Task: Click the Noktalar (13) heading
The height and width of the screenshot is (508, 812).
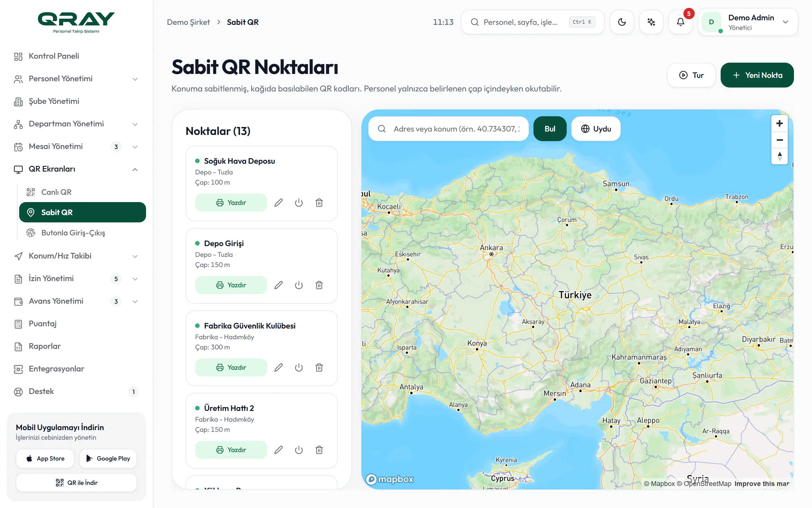Action: pyautogui.click(x=218, y=131)
